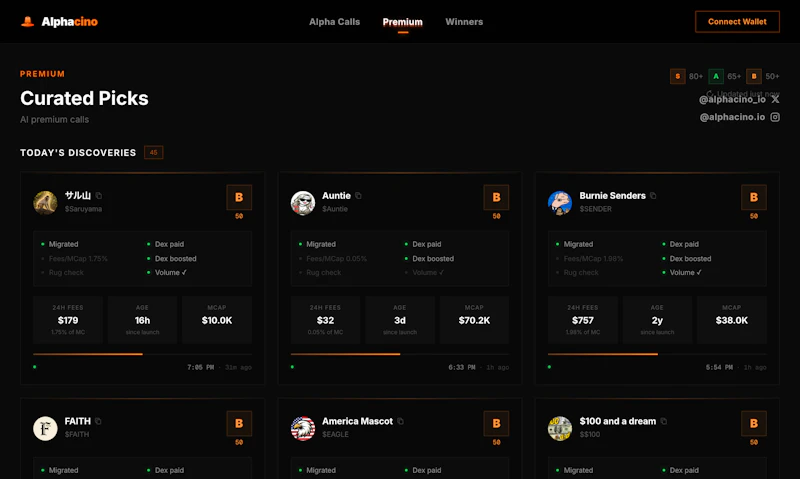800x479 pixels.
Task: Copy the Burnie Senders token address icon
Action: pyautogui.click(x=653, y=195)
